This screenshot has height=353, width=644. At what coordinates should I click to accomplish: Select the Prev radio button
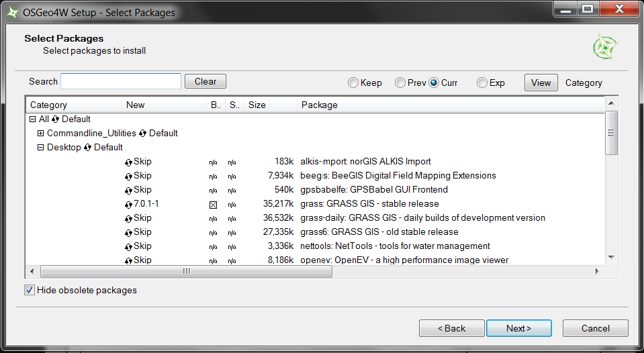400,83
